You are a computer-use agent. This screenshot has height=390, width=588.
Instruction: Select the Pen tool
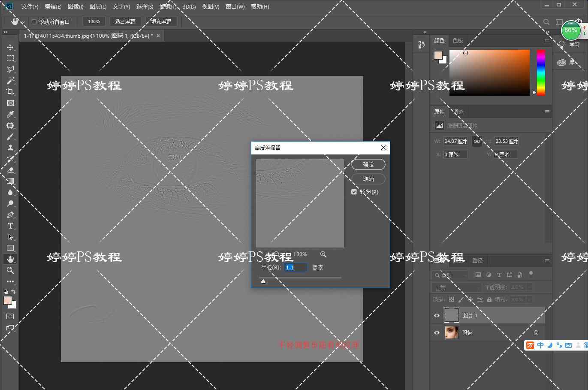pyautogui.click(x=10, y=215)
